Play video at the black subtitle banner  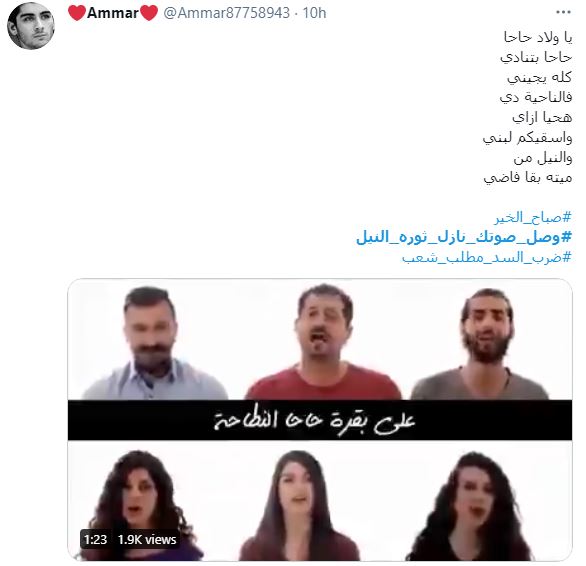320,420
